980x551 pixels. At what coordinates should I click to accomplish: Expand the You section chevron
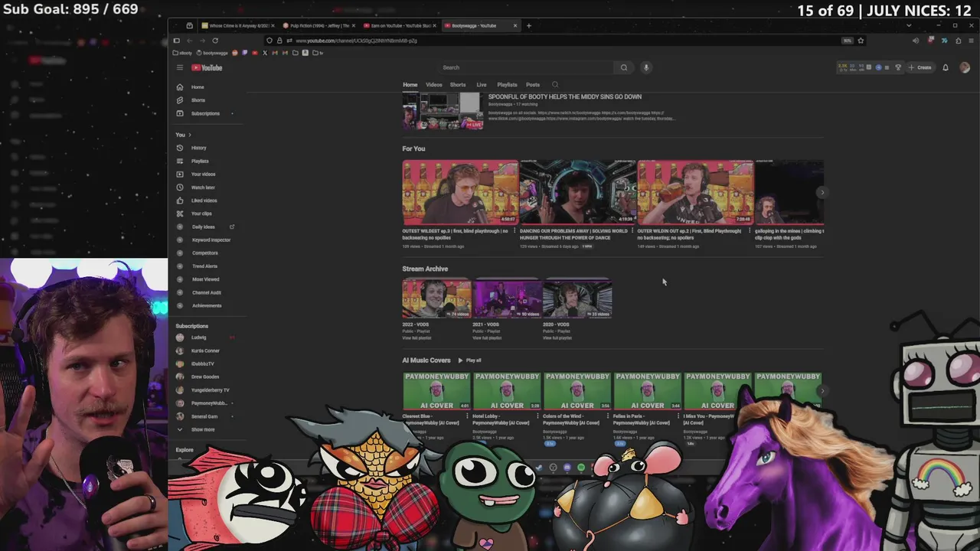pyautogui.click(x=190, y=135)
